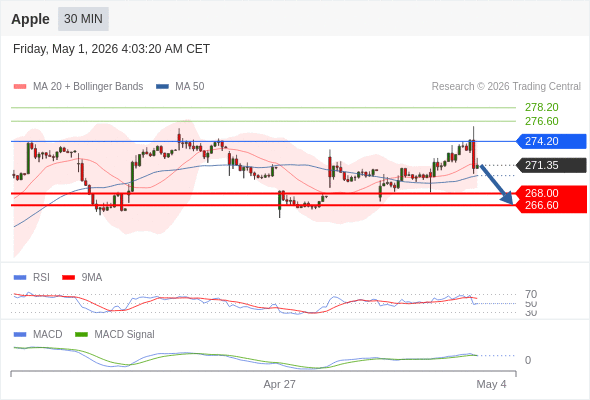The width and height of the screenshot is (590, 400).
Task: Click the May 4 date axis label
Action: (x=491, y=385)
